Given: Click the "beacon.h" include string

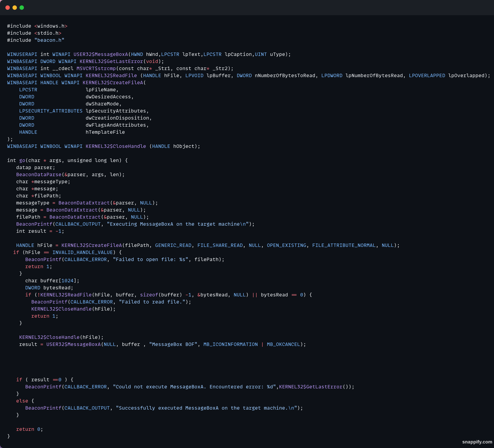Looking at the screenshot, I should pos(49,40).
